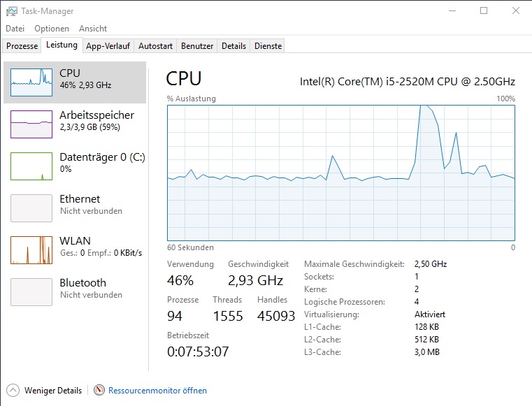532x406 pixels.
Task: Switch to the Dienste tab
Action: point(268,46)
